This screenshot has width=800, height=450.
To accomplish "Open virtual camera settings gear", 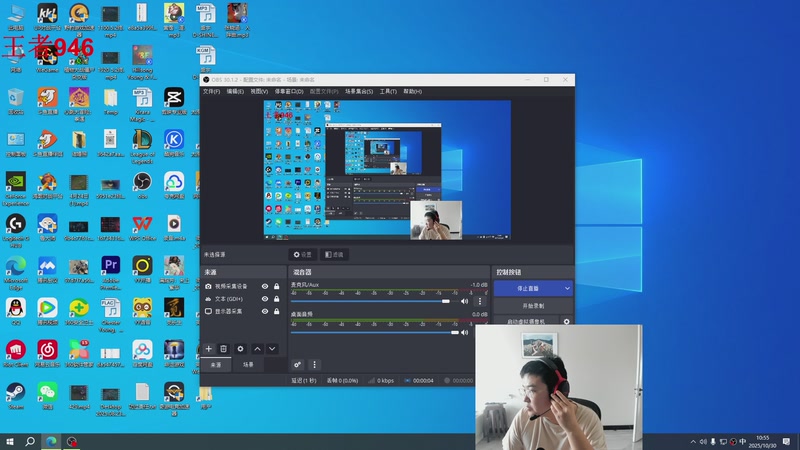I will tap(566, 321).
